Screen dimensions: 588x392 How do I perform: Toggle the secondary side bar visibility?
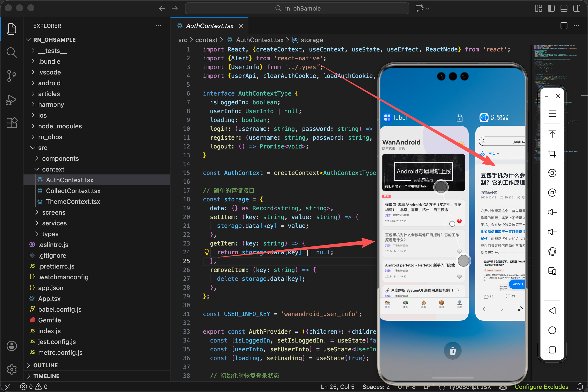(x=577, y=8)
